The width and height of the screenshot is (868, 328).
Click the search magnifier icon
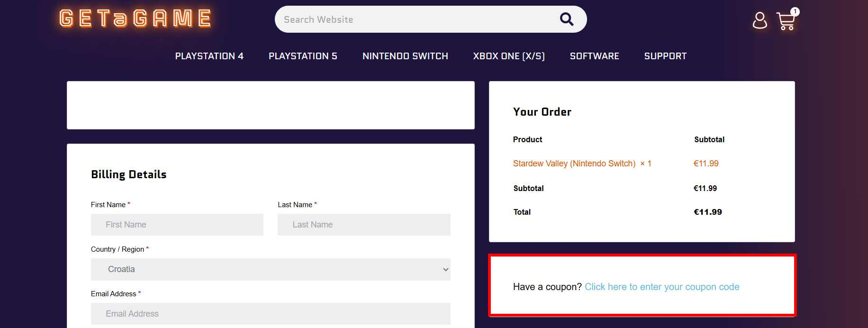566,19
